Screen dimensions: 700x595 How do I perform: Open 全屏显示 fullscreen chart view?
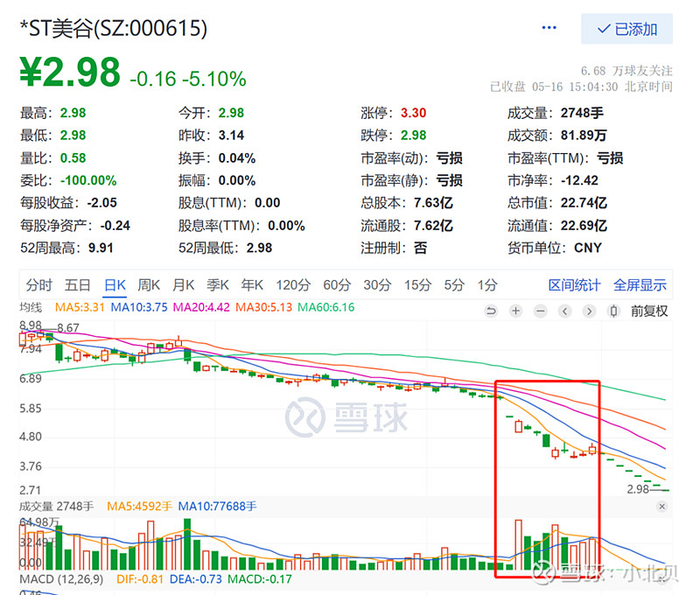(x=640, y=285)
